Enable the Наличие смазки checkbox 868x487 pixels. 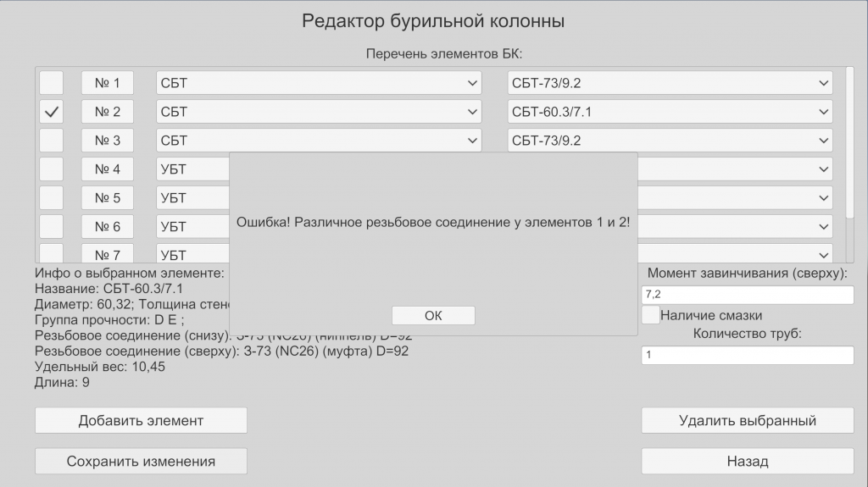(x=651, y=316)
